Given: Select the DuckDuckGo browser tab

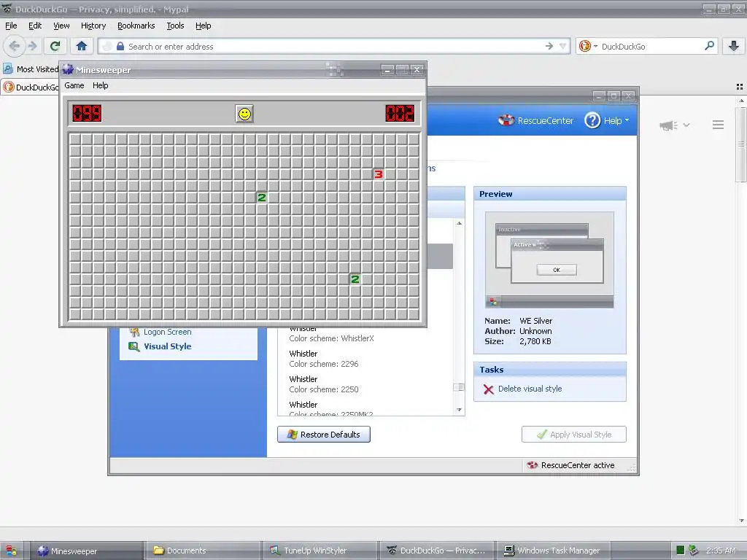Looking at the screenshot, I should (31, 87).
